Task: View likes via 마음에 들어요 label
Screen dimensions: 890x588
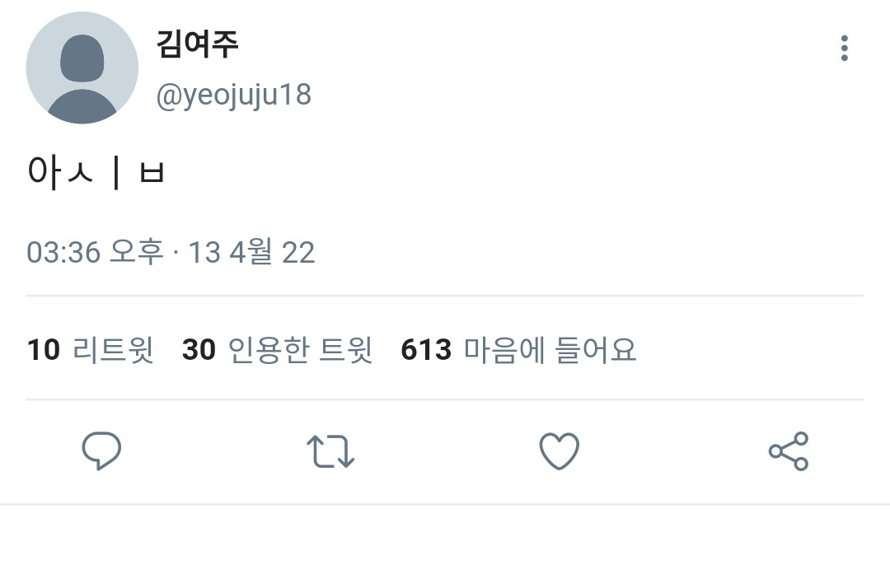Action: point(550,350)
